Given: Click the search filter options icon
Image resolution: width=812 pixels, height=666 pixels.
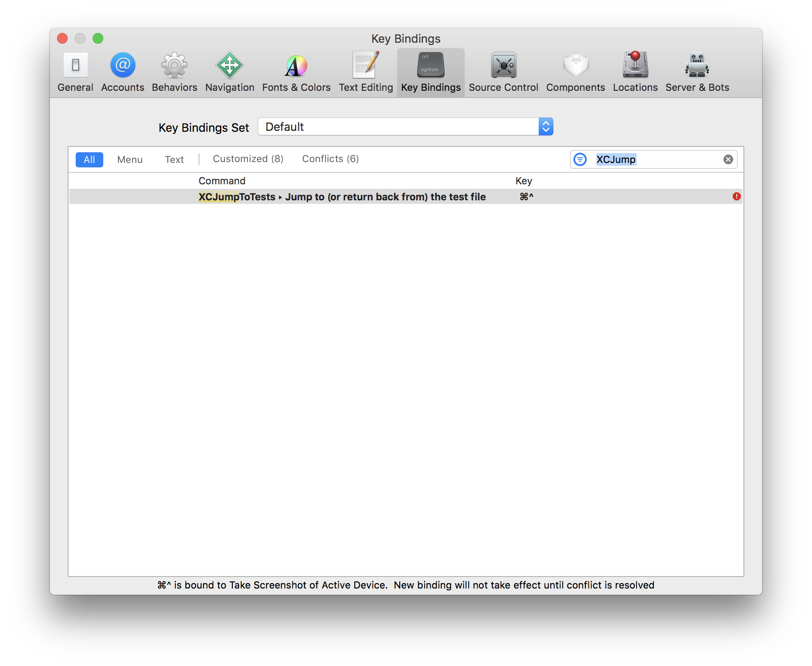Looking at the screenshot, I should 580,159.
